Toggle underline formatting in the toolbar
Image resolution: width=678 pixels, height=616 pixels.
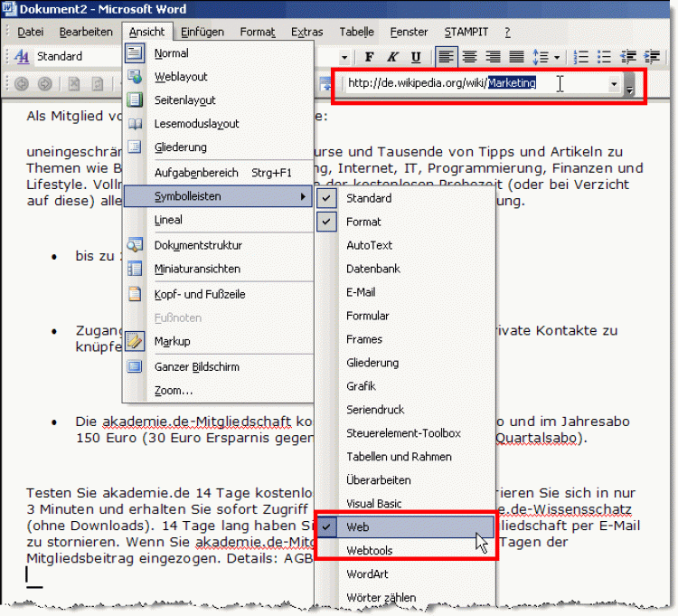[415, 57]
